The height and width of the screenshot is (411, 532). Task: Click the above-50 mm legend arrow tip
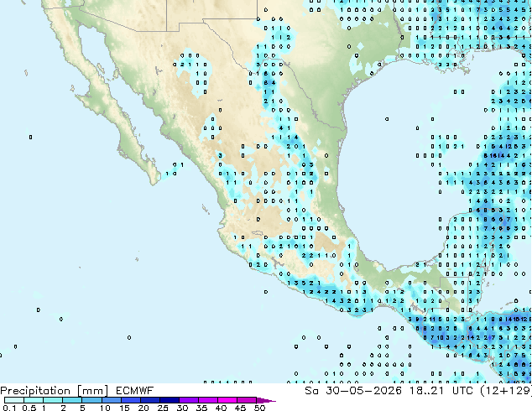(266, 400)
